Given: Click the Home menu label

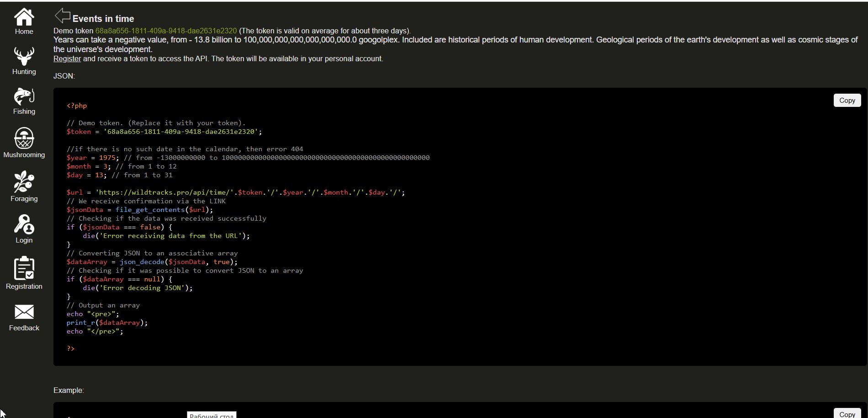Looking at the screenshot, I should pyautogui.click(x=24, y=32).
